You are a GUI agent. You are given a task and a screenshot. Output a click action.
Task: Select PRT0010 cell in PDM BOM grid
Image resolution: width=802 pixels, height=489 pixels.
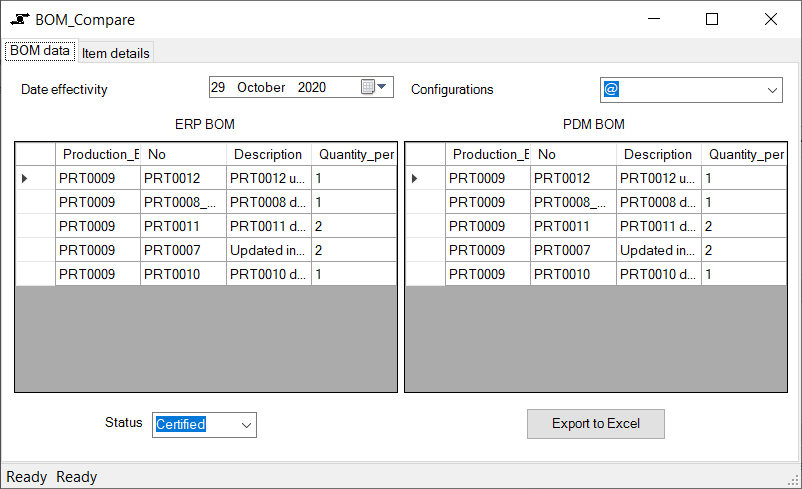point(572,274)
